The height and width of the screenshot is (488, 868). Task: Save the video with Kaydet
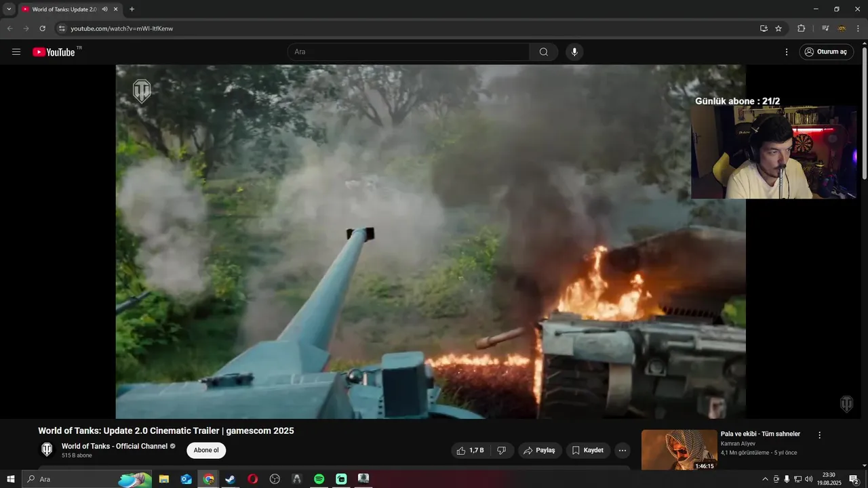[x=588, y=450]
